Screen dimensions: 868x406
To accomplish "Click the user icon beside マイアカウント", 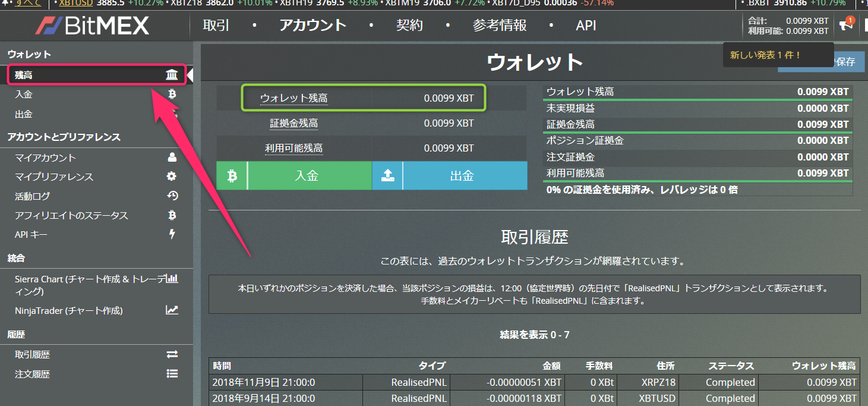I will pos(172,158).
